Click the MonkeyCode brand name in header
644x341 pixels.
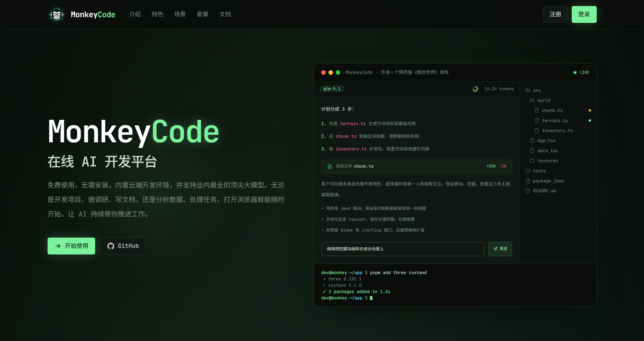pos(93,14)
